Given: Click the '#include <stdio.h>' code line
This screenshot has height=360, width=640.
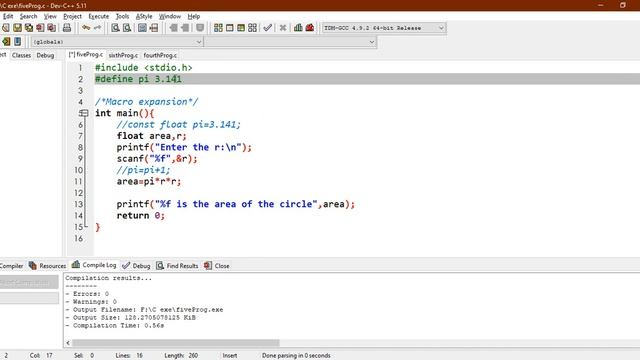Looking at the screenshot, I should [144, 68].
